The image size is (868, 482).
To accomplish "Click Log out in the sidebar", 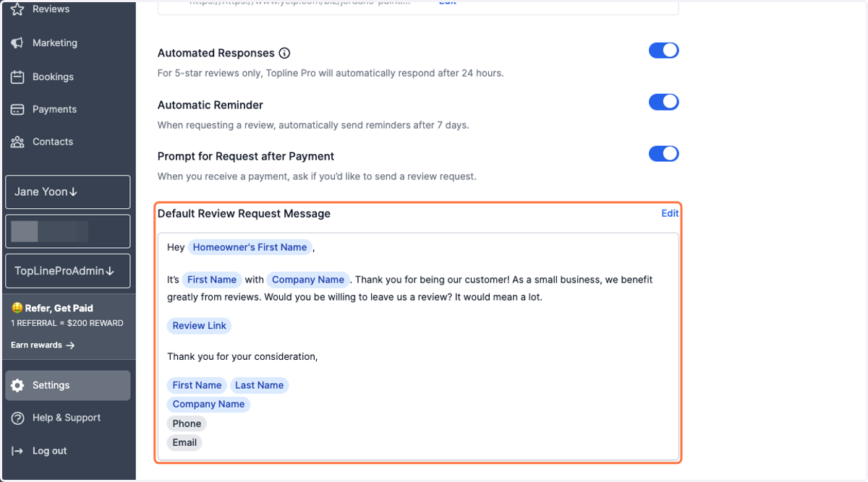I will point(49,451).
